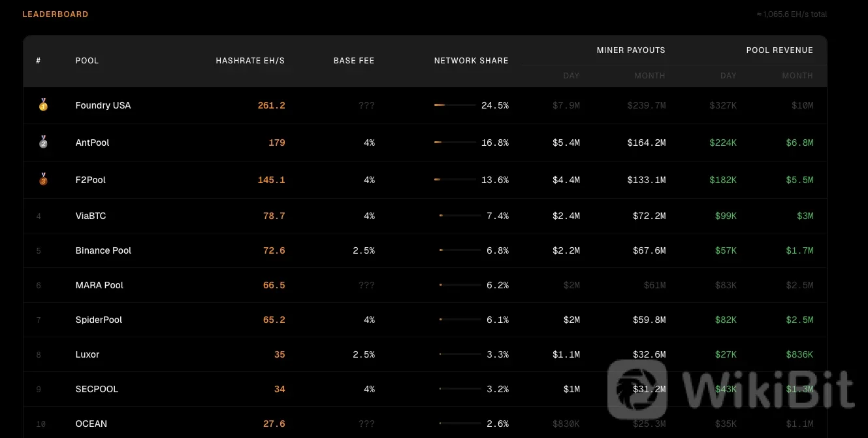
Task: Click the gold medal icon for Foundry USA
Action: pos(43,105)
